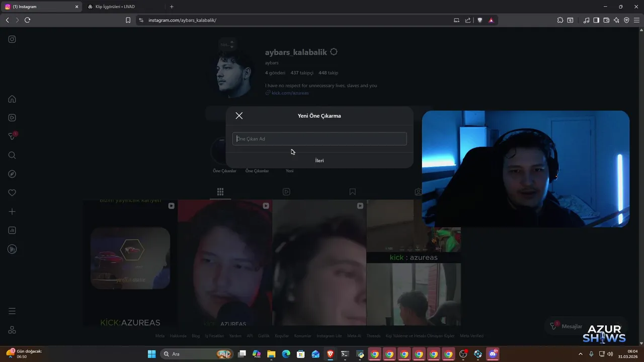644x362 pixels.
Task: Open Instagram home from the sidebar
Action: click(x=12, y=99)
